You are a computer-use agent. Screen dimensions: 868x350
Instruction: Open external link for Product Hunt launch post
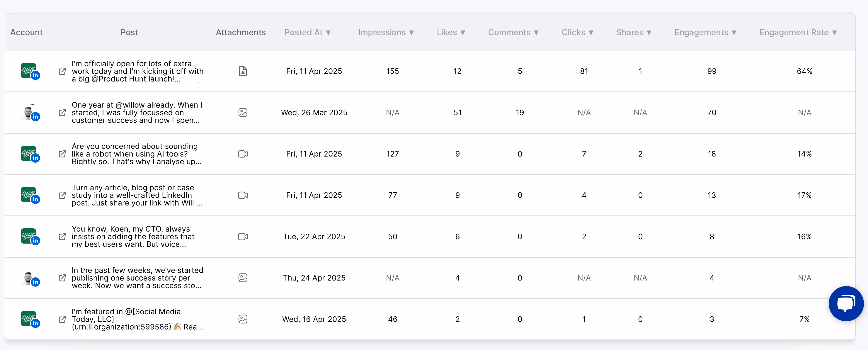(x=62, y=71)
